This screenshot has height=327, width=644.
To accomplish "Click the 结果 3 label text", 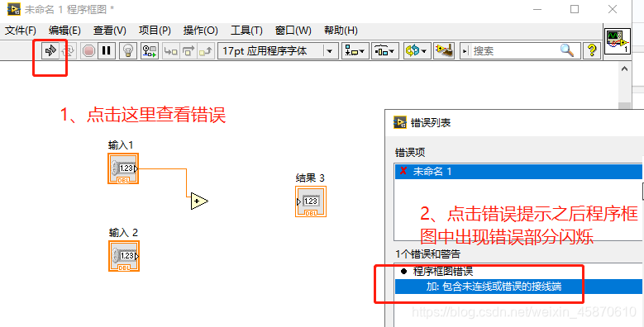I will 310,178.
